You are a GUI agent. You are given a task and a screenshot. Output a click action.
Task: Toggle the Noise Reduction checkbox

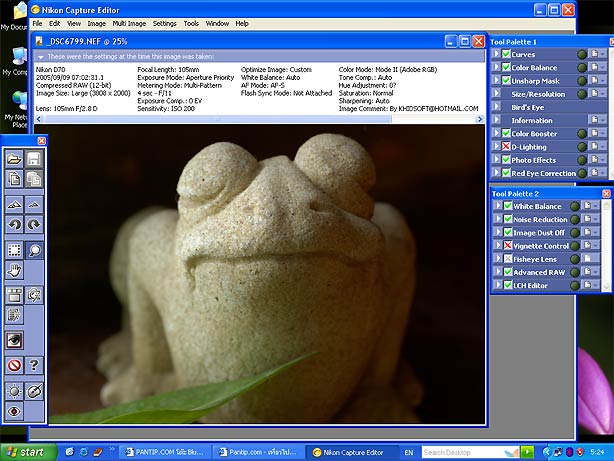(508, 219)
